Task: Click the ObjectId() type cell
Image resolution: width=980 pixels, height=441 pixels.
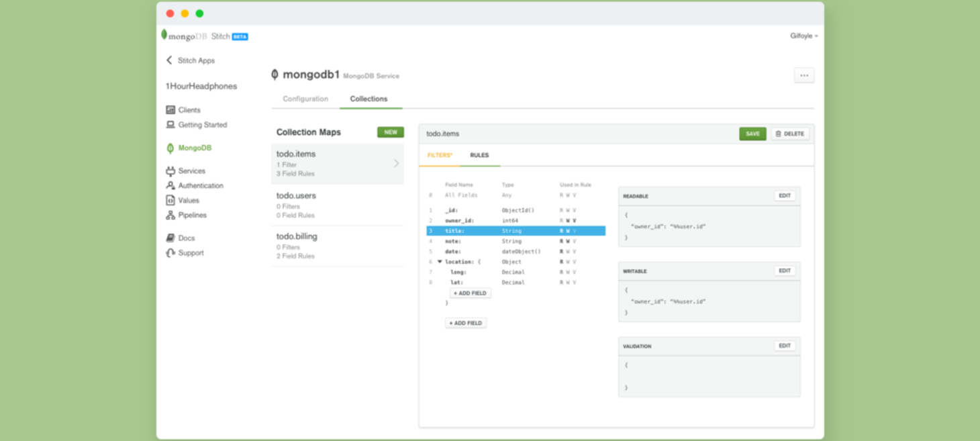Action: [x=518, y=210]
